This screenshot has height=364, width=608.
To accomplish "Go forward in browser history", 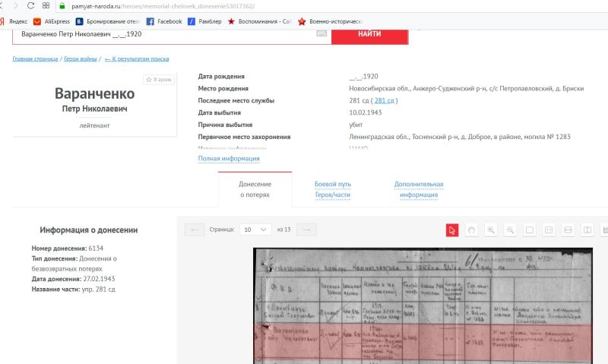I will 16,6.
